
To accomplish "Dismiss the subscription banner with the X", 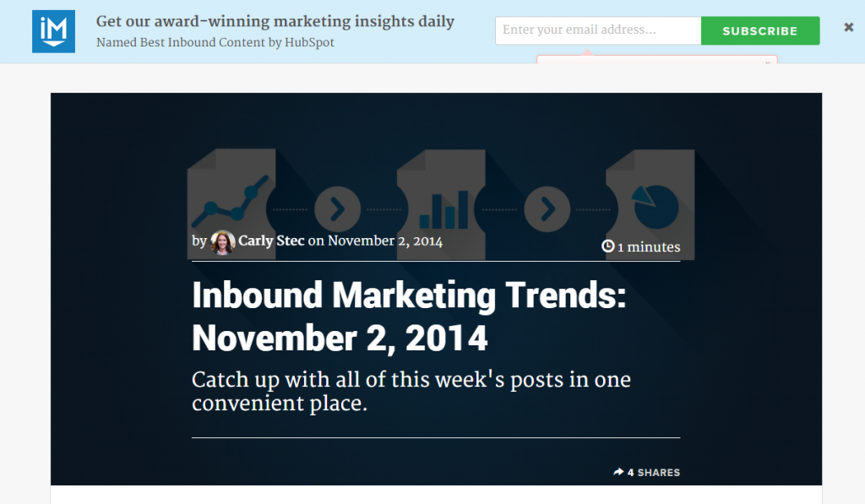I will coord(848,26).
